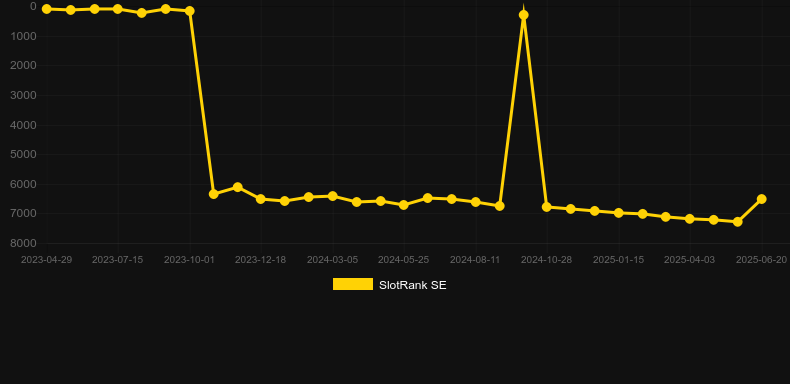Click the 2000 y-axis label
790x384 pixels.
24,66
